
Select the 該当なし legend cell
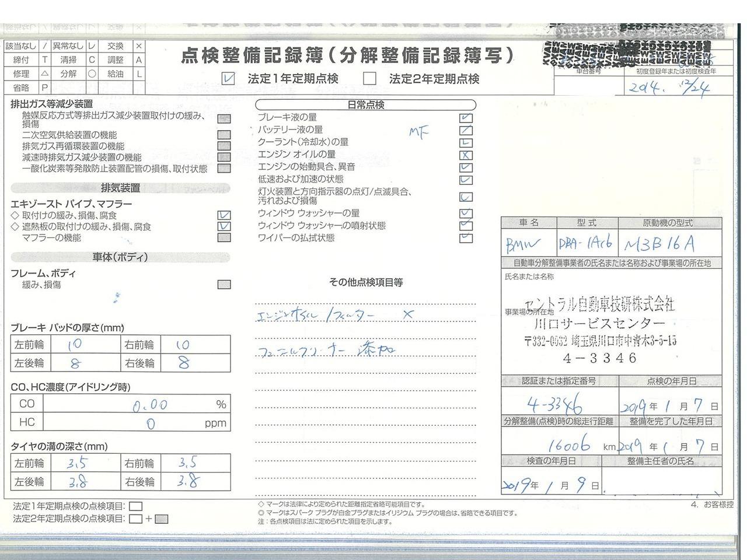(x=21, y=46)
